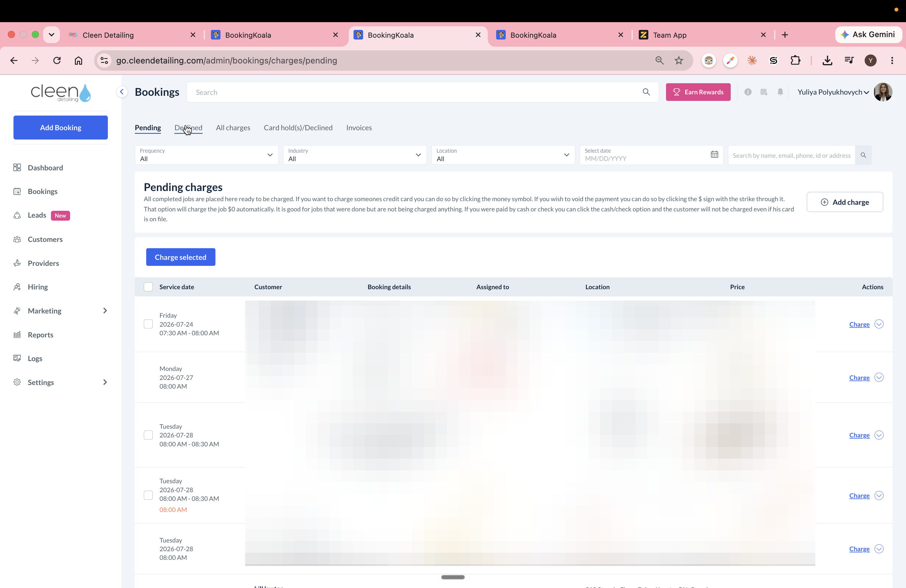Toggle the select-all checkbox in table header

coord(148,287)
